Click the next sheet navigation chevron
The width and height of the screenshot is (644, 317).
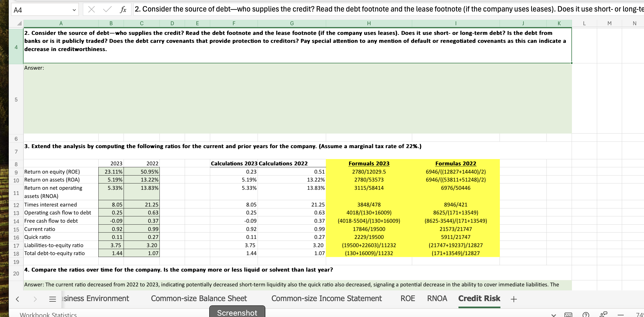click(35, 299)
